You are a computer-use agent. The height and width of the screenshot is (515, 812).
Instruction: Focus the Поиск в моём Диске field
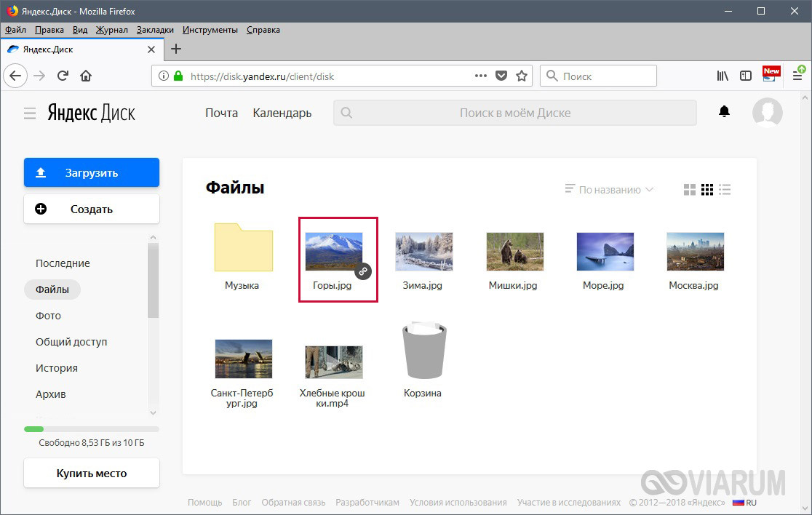(x=514, y=113)
